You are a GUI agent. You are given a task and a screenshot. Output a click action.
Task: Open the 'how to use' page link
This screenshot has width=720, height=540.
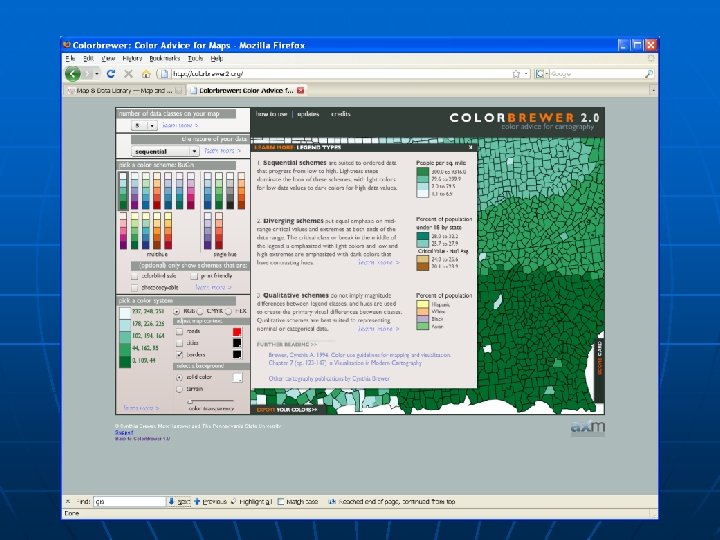coord(271,114)
